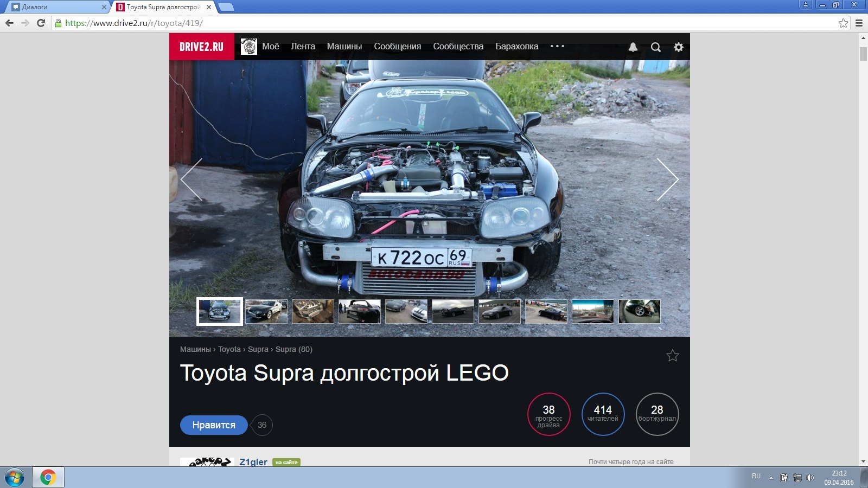This screenshot has height=488, width=868.
Task: Switch the RU language indicator
Action: pyautogui.click(x=756, y=476)
